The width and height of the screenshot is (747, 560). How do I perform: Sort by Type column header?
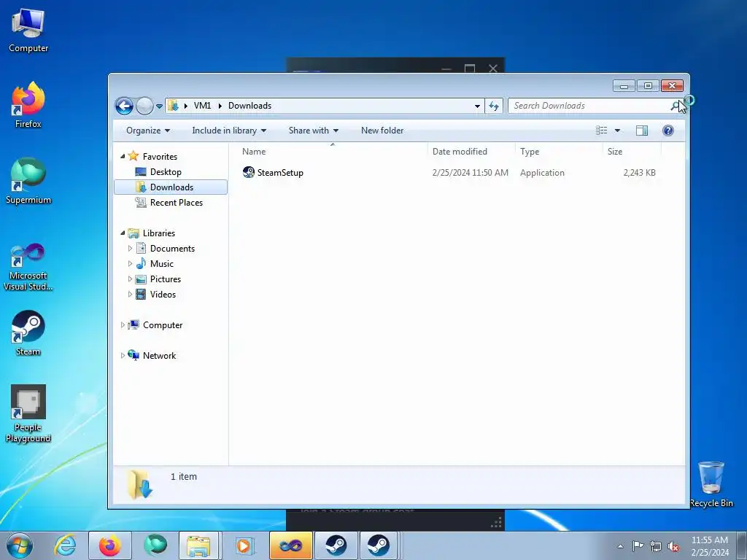[559, 152]
